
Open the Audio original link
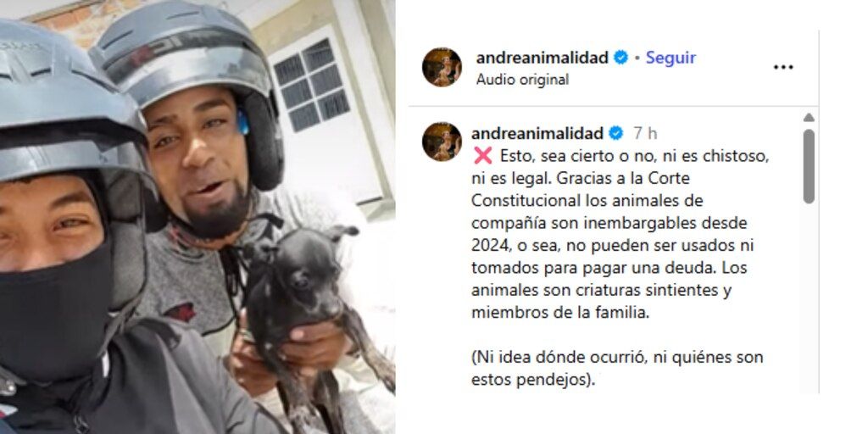point(522,80)
